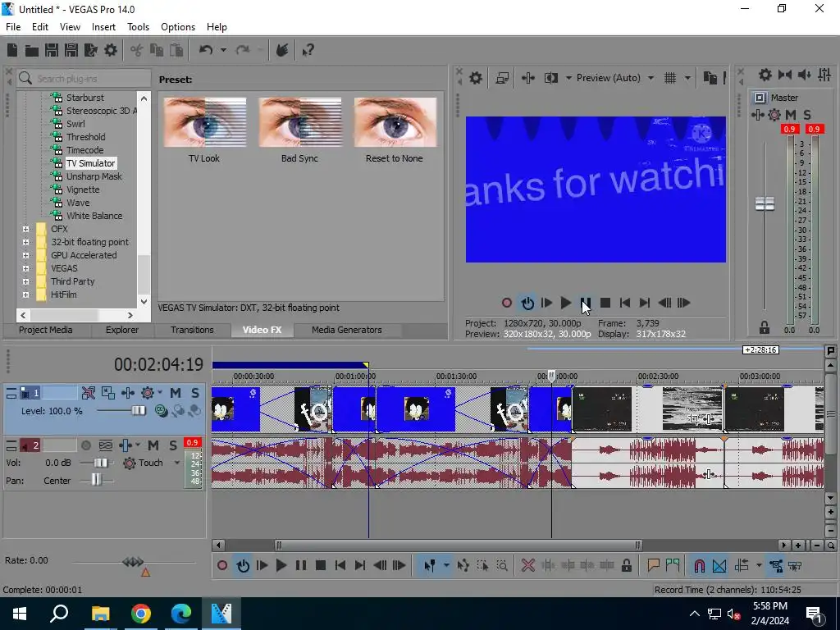Toggle Loop Playback in timeline transport

coord(243,565)
